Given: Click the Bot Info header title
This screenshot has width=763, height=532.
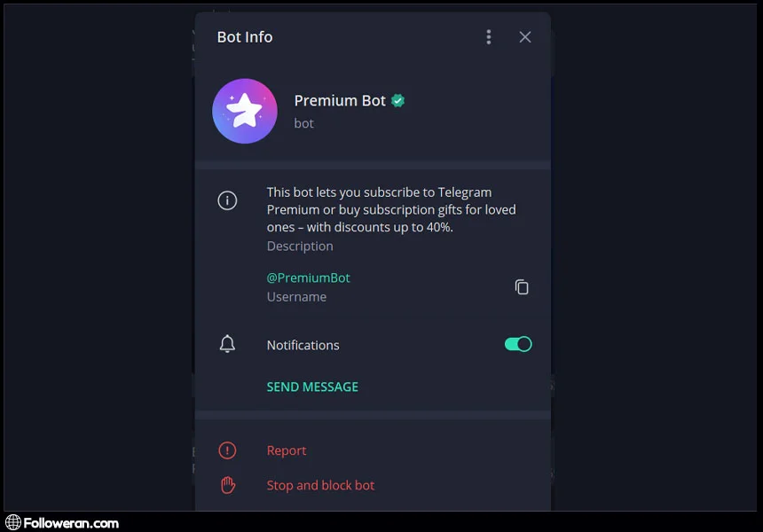Looking at the screenshot, I should pyautogui.click(x=245, y=37).
